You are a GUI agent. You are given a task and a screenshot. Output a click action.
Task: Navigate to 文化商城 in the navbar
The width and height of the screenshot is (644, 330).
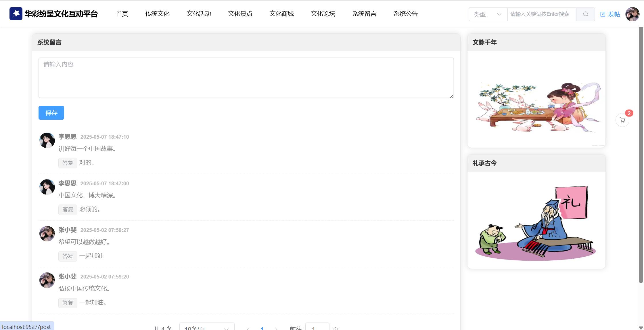tap(281, 14)
